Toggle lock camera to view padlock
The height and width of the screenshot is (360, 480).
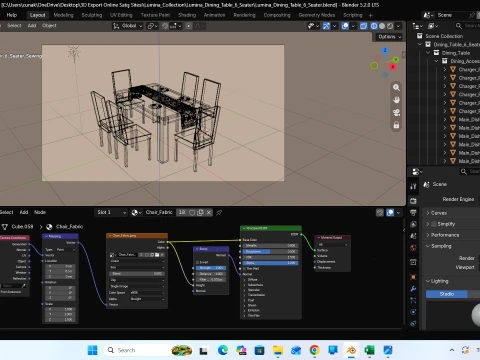click(396, 125)
